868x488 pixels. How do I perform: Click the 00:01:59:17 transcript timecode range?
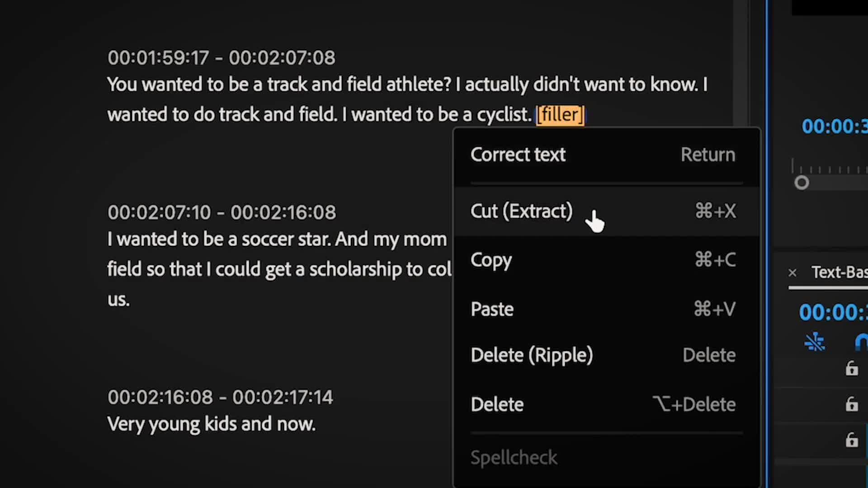(x=221, y=58)
